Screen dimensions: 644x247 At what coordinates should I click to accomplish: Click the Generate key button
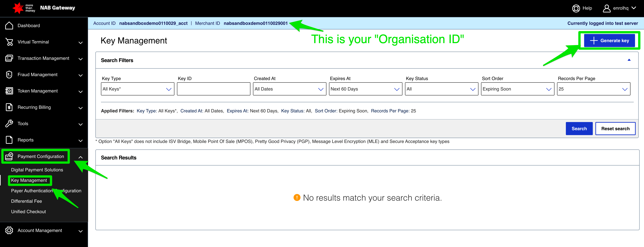(x=609, y=41)
